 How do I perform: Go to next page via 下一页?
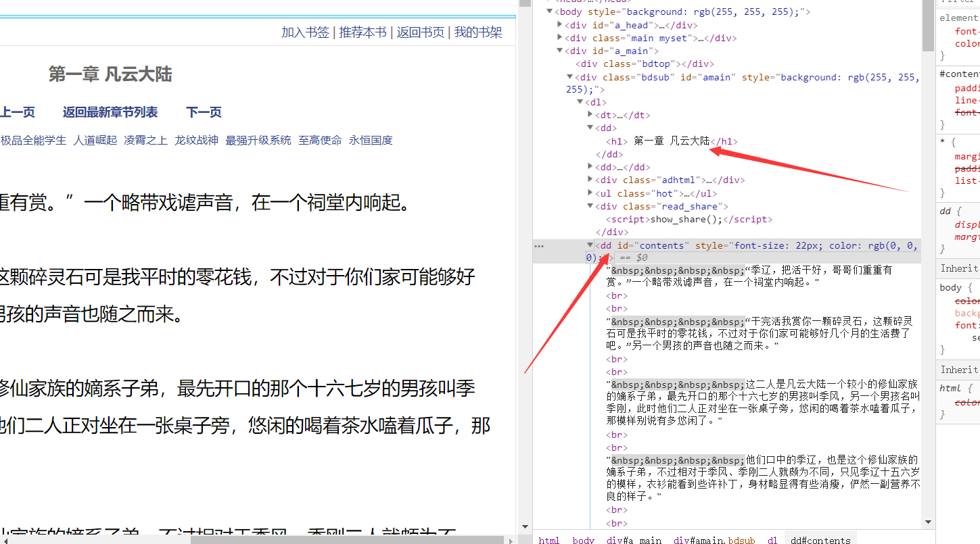(x=204, y=112)
